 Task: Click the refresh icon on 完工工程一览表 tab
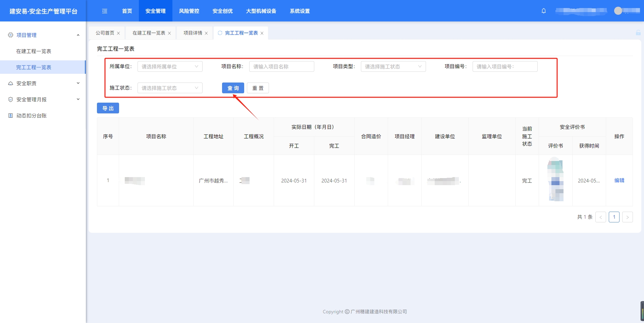pyautogui.click(x=220, y=33)
